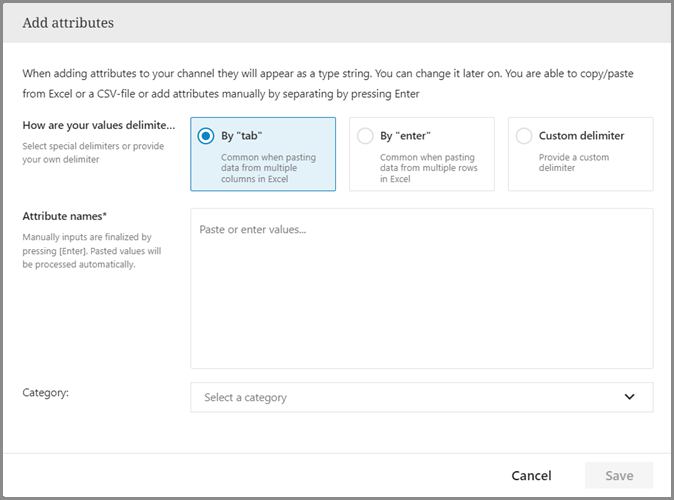Click the "How are your values delimite..." heading
Image resolution: width=674 pixels, height=500 pixels.
pos(98,126)
